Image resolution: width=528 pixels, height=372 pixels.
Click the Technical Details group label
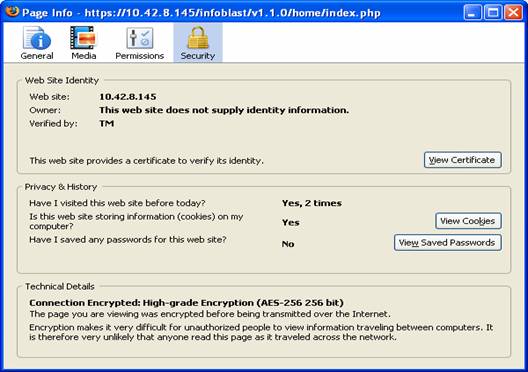(x=60, y=286)
